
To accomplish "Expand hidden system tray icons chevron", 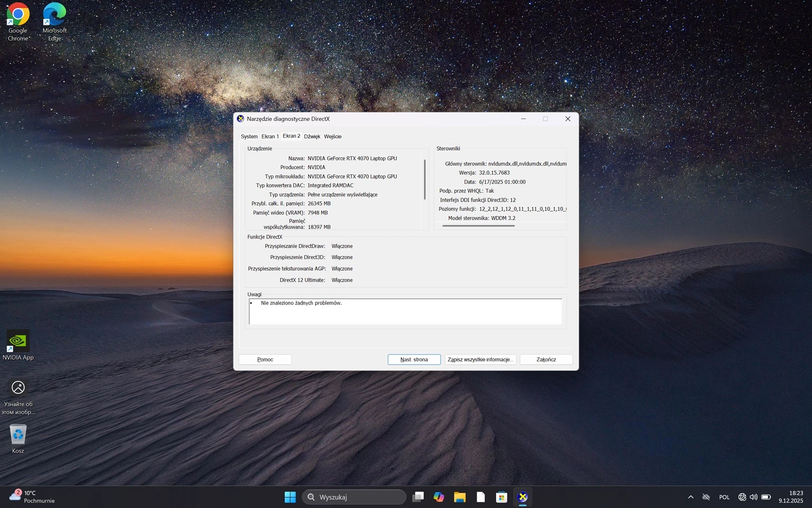I will coord(690,497).
